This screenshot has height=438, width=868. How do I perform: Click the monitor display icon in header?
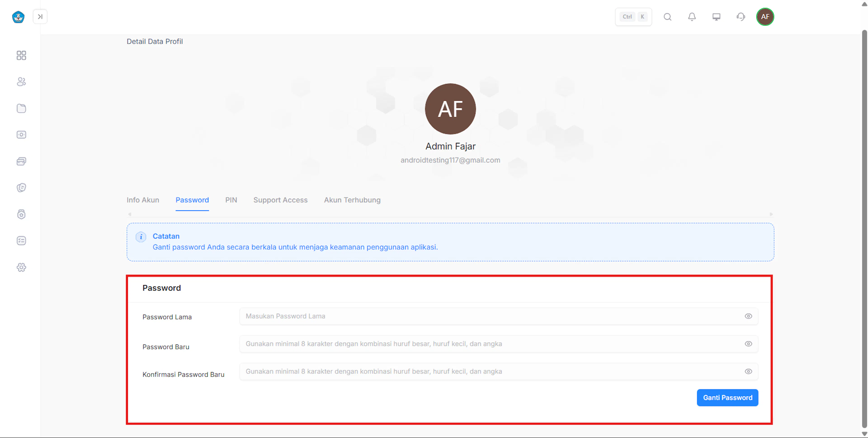[716, 17]
